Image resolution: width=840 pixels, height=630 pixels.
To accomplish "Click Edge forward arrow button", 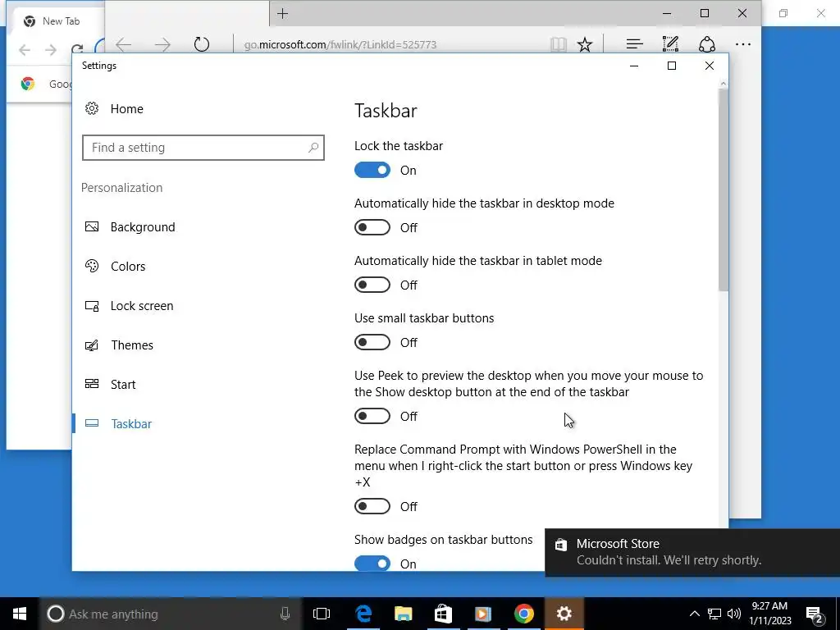I will click(x=162, y=44).
